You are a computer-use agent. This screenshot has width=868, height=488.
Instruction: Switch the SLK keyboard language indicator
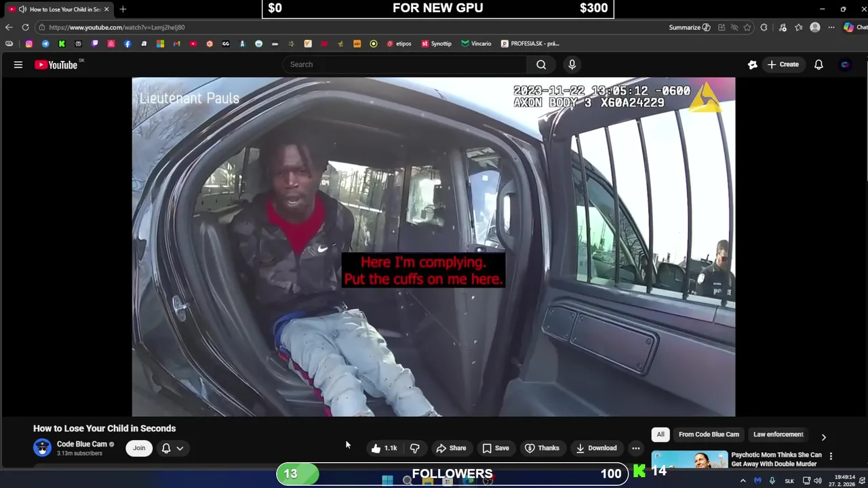tap(789, 481)
